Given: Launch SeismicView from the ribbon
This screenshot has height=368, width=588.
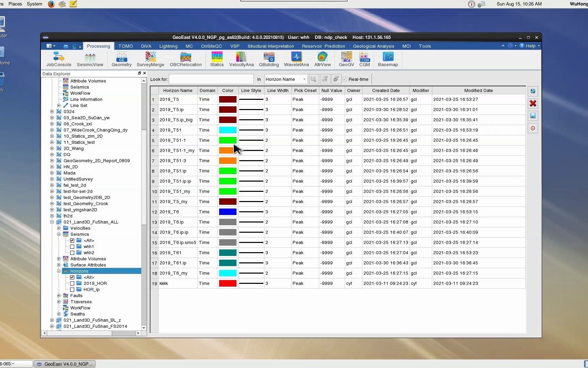Looking at the screenshot, I should tap(90, 59).
